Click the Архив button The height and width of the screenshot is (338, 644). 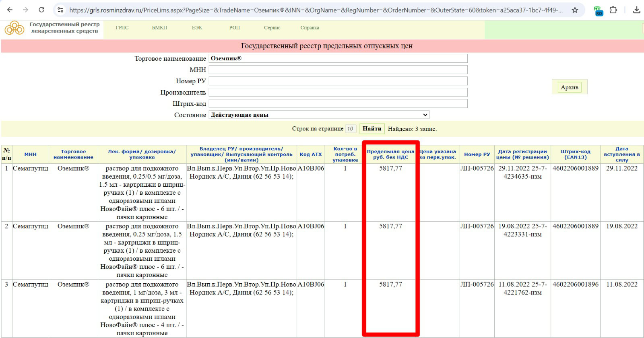(570, 87)
